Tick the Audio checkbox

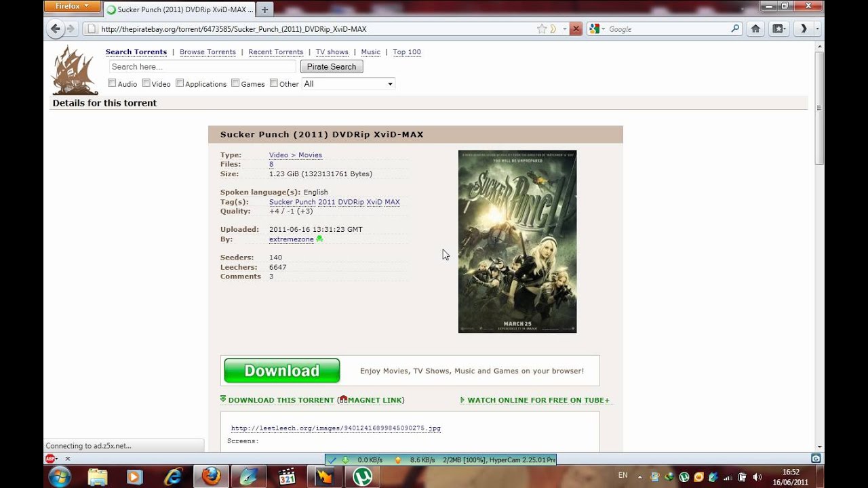pyautogui.click(x=113, y=83)
